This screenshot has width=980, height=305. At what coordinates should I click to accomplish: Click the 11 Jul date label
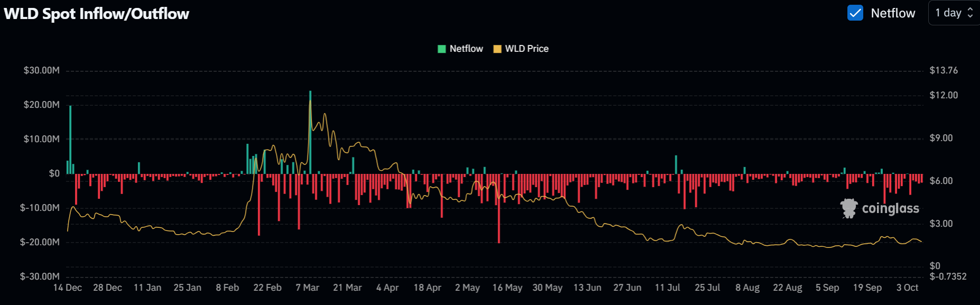tap(667, 288)
